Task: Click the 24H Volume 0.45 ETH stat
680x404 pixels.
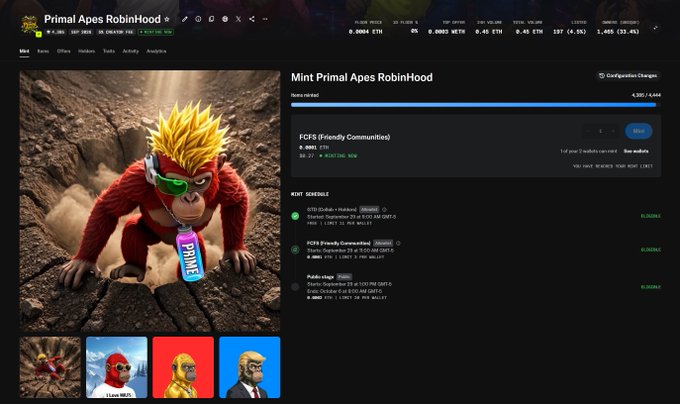Action: pos(489,27)
